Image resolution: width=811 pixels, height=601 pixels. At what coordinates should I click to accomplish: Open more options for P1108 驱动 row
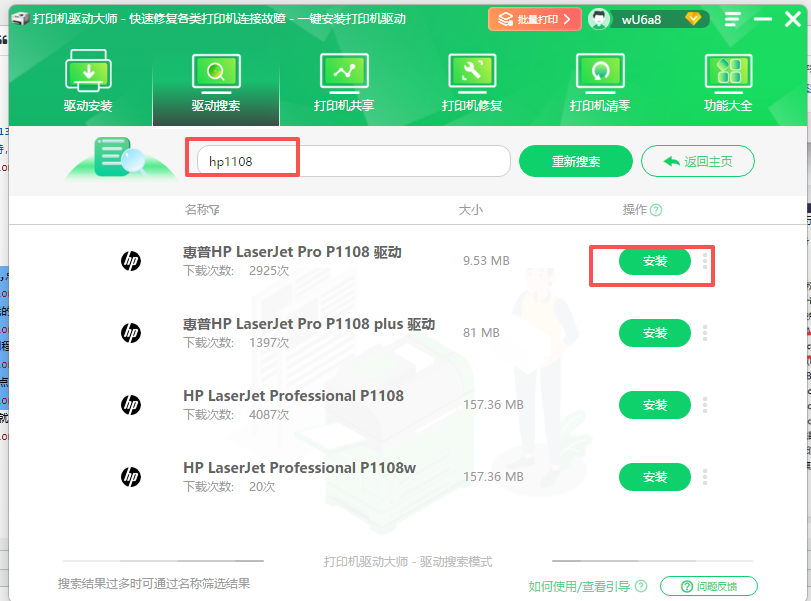(704, 261)
